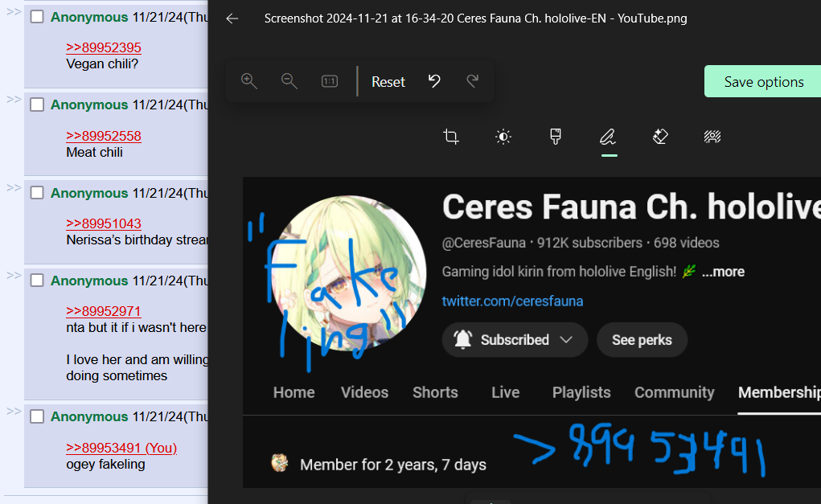Open the Filter brush tool
This screenshot has width=821, height=504.
(x=556, y=137)
